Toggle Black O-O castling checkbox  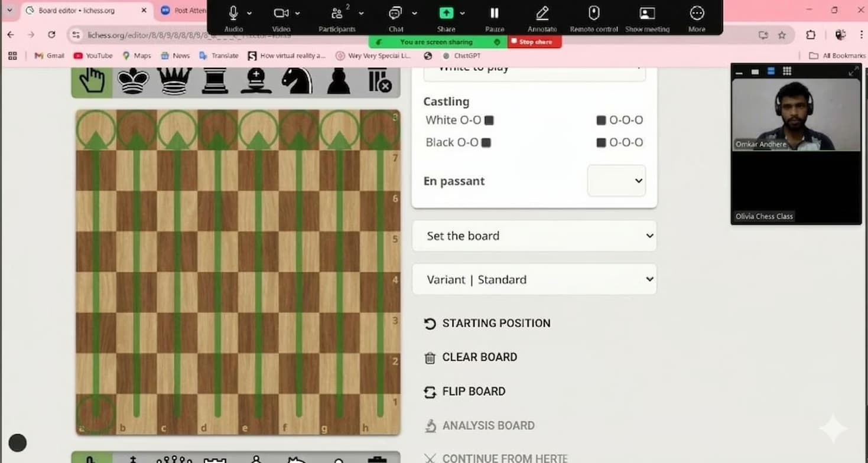(x=486, y=143)
